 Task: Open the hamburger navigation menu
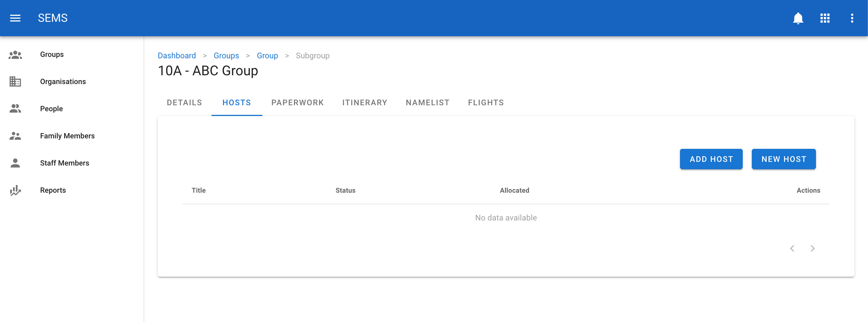point(15,18)
